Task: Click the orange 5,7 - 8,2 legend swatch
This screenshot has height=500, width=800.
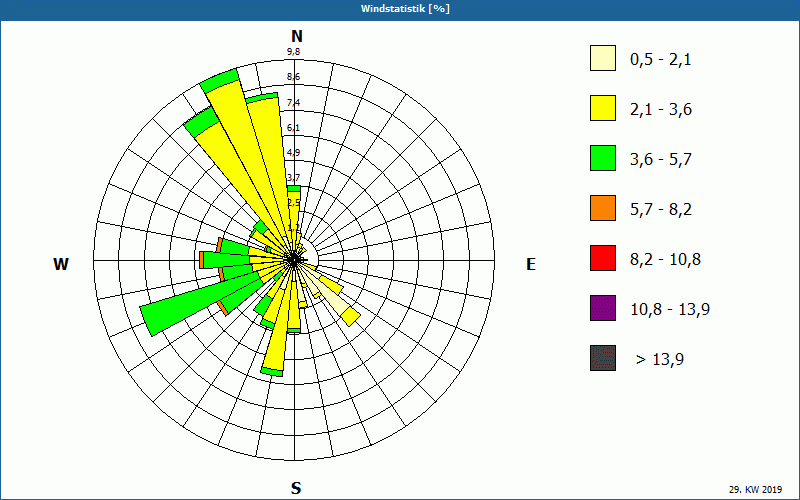Action: click(603, 208)
